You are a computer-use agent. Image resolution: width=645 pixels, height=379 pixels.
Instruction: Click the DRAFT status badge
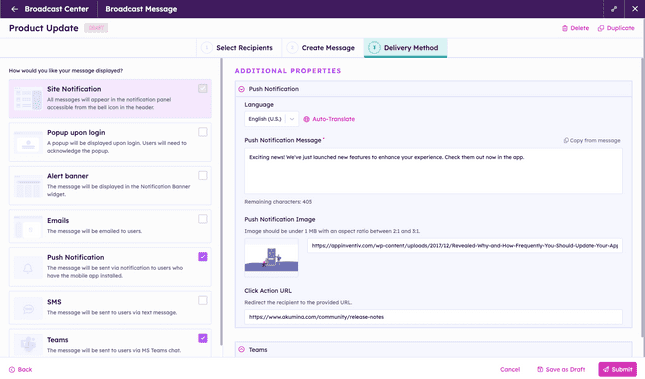pyautogui.click(x=96, y=28)
